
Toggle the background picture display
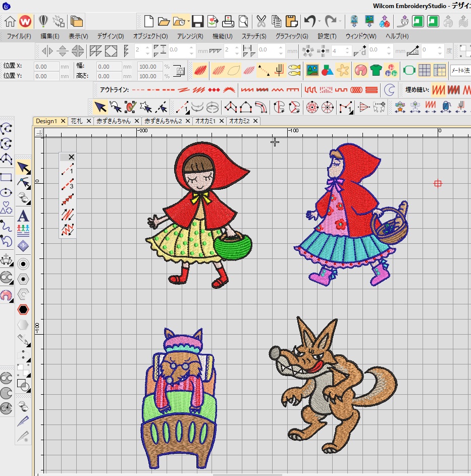coord(312,71)
